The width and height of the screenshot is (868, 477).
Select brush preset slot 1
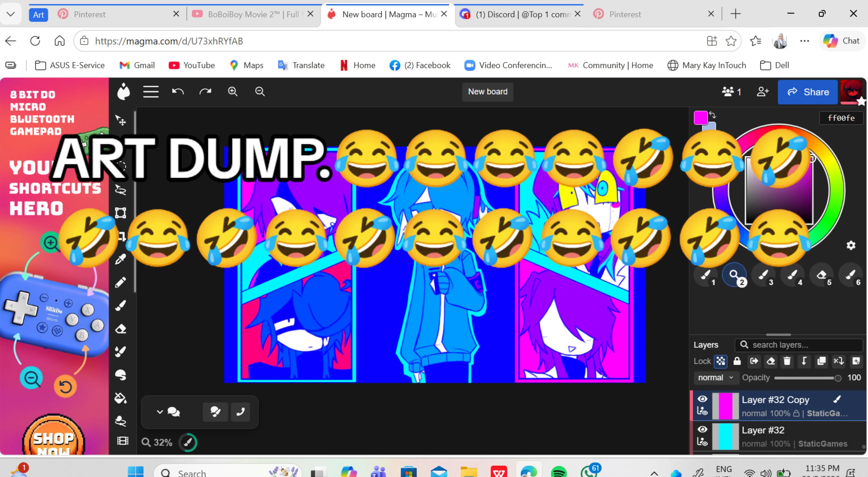[705, 275]
